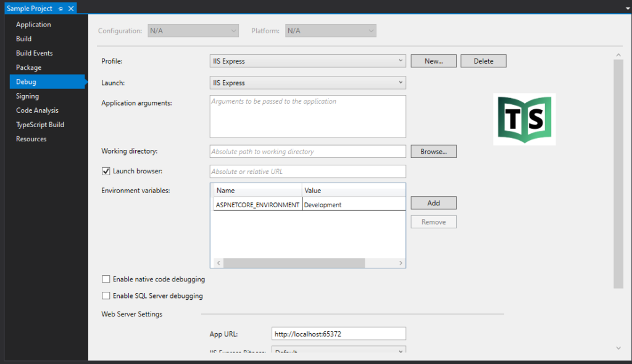Pin the Sample Project tab
The width and height of the screenshot is (632, 364).
coord(60,9)
